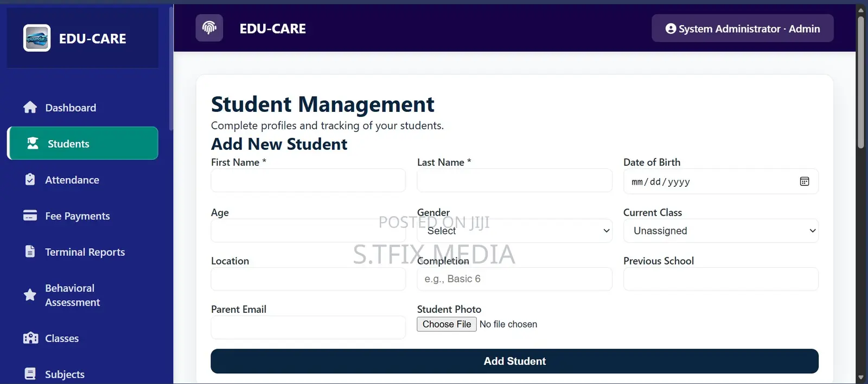This screenshot has height=384, width=868.
Task: Click the fingerprint icon in header
Action: click(x=209, y=28)
